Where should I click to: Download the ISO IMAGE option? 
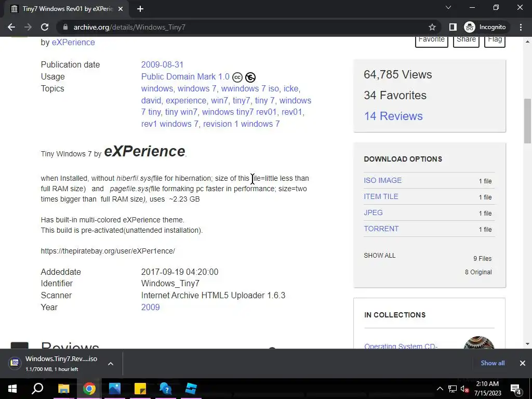pos(383,180)
